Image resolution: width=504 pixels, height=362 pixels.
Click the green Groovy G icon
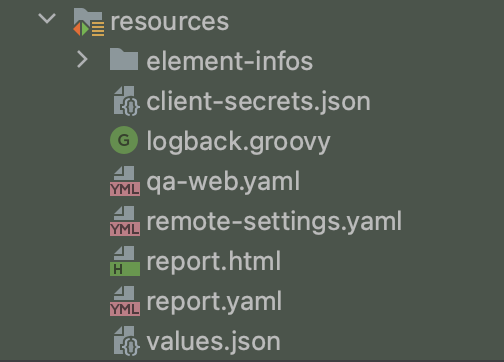click(124, 140)
